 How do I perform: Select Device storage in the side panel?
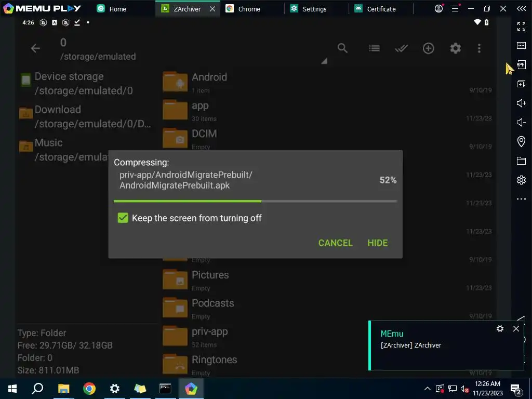(85, 84)
